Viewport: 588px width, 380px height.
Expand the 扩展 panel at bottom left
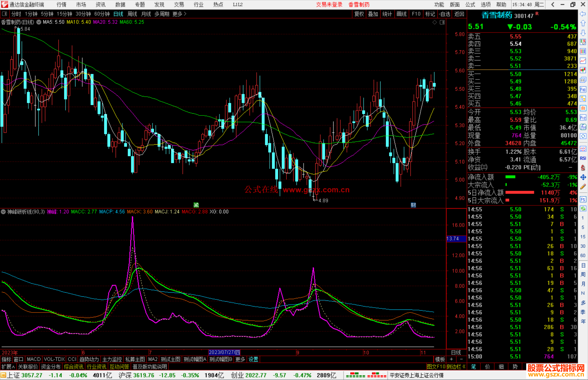(8, 367)
